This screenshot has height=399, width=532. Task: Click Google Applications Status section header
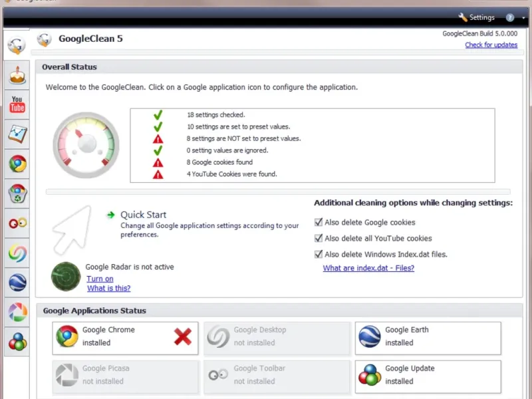click(x=279, y=311)
